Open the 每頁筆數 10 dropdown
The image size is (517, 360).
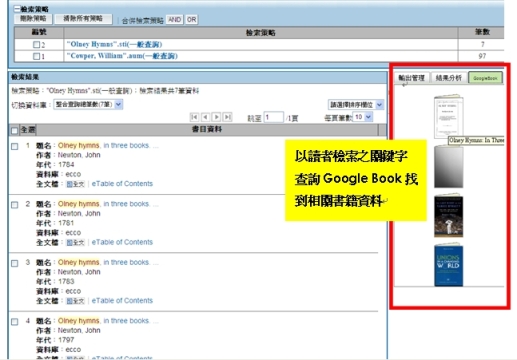[x=363, y=117]
